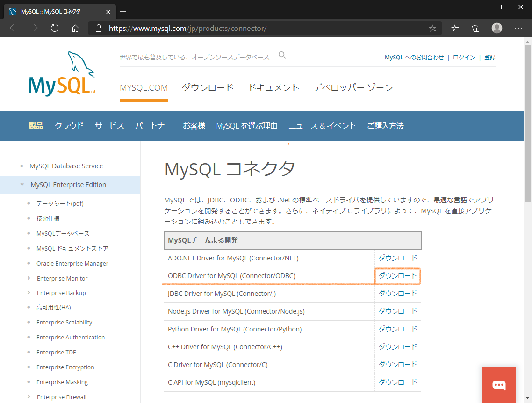Select ニュース & イベント menu item

point(322,126)
